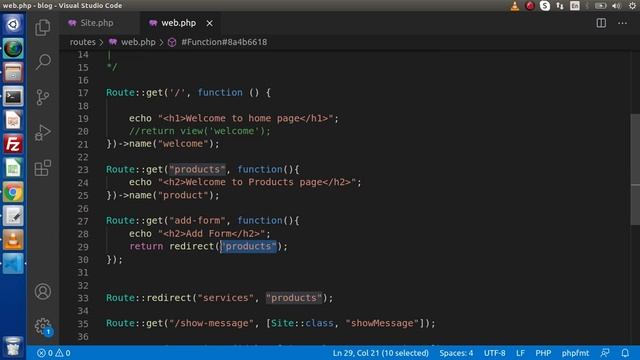This screenshot has height=360, width=640.
Task: Launch the globe web browser in dock
Action: click(x=13, y=49)
